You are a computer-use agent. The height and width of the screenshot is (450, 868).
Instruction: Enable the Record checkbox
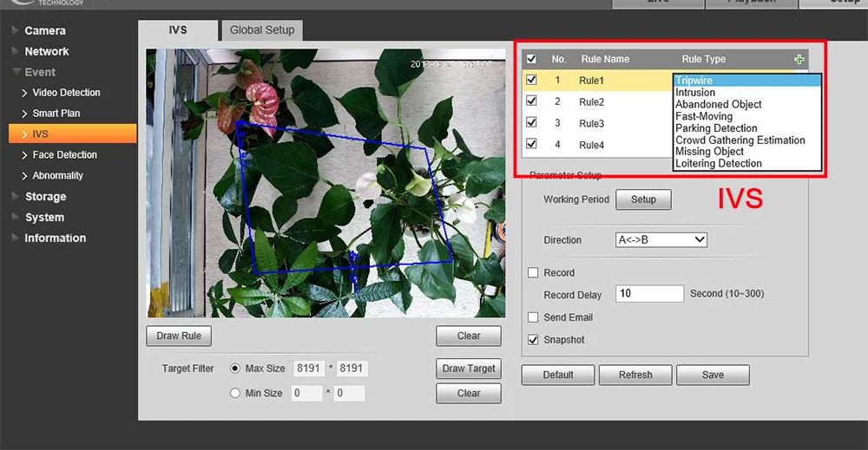coord(533,272)
